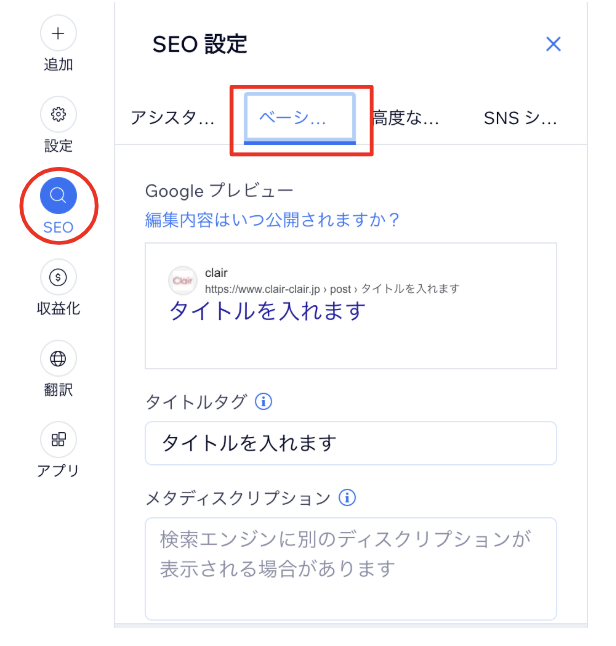Click the info icon beside メタディスクリプション

(347, 498)
